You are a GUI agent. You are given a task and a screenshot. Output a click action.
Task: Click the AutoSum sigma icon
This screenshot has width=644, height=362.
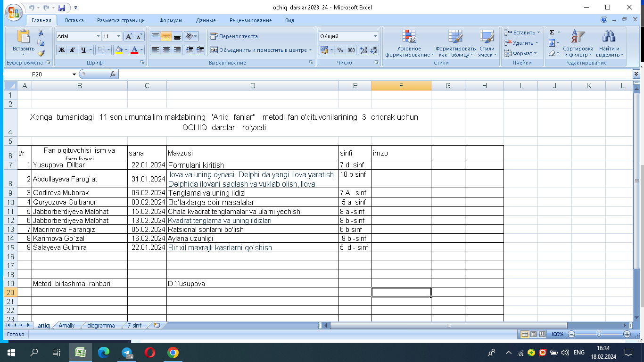click(x=552, y=33)
